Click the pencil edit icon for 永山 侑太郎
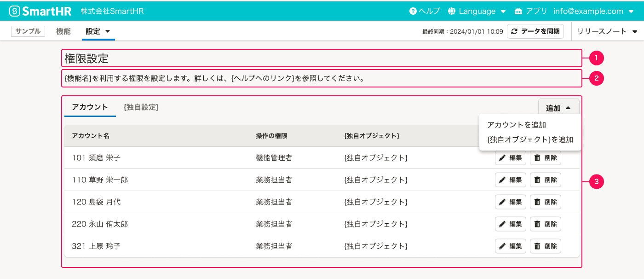Viewport: 644px width, 279px height. pos(503,224)
